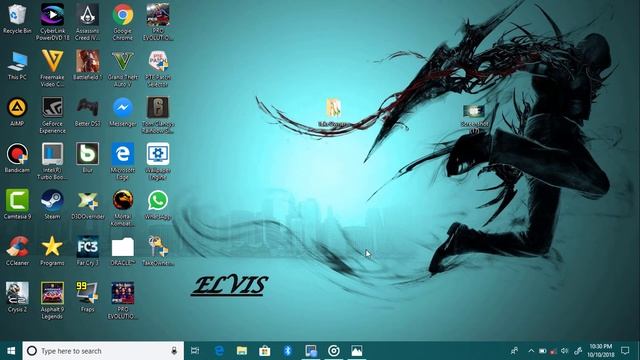640x360 pixels.
Task: Open Microsoft Edge from the taskbar
Action: point(219,351)
